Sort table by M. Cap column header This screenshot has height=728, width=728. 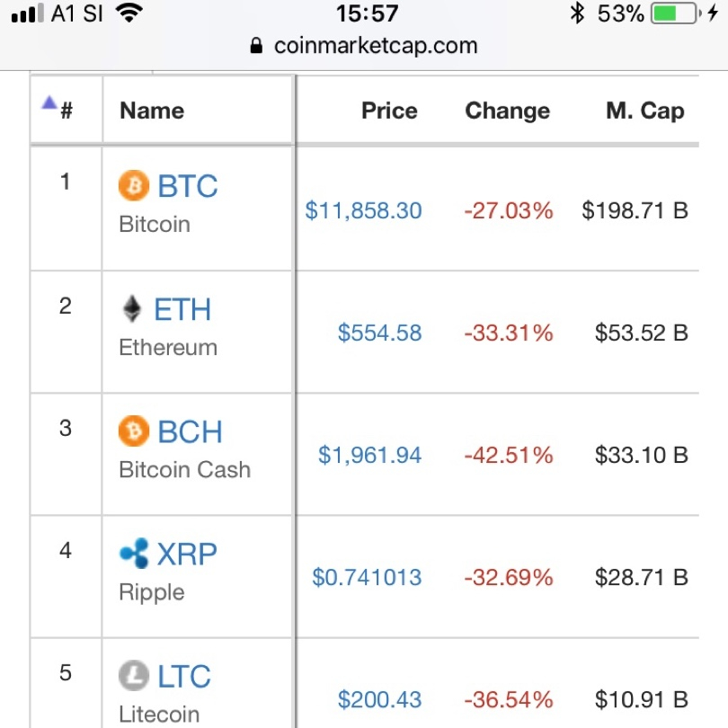[x=645, y=111]
